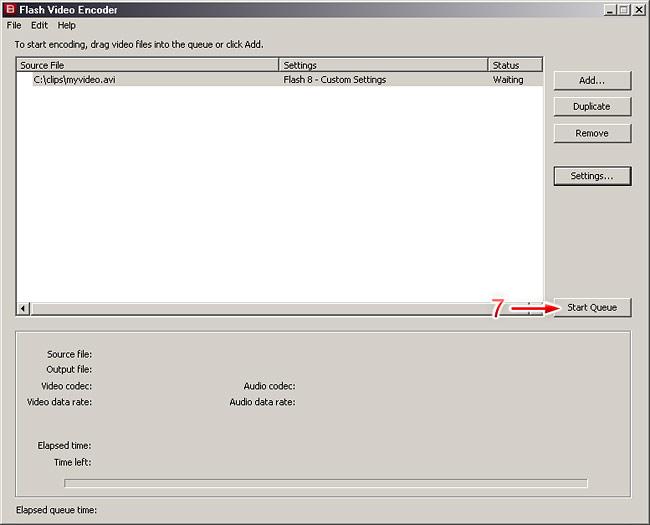The width and height of the screenshot is (650, 525).
Task: Click the encoding progress bar
Action: point(326,483)
